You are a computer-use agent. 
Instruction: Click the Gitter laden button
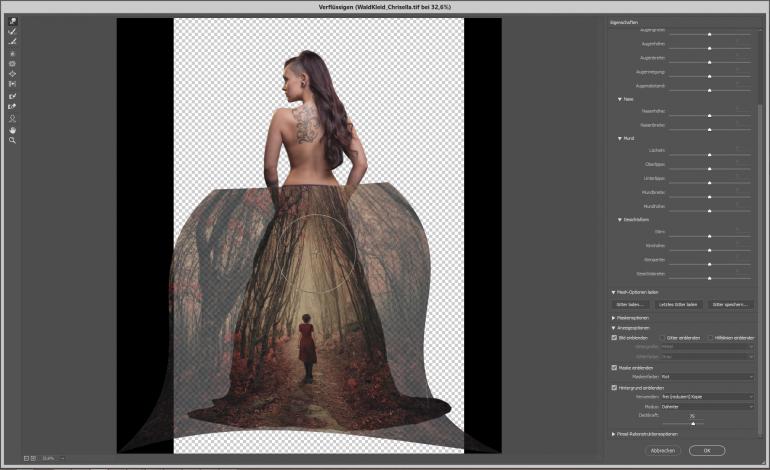[630, 304]
